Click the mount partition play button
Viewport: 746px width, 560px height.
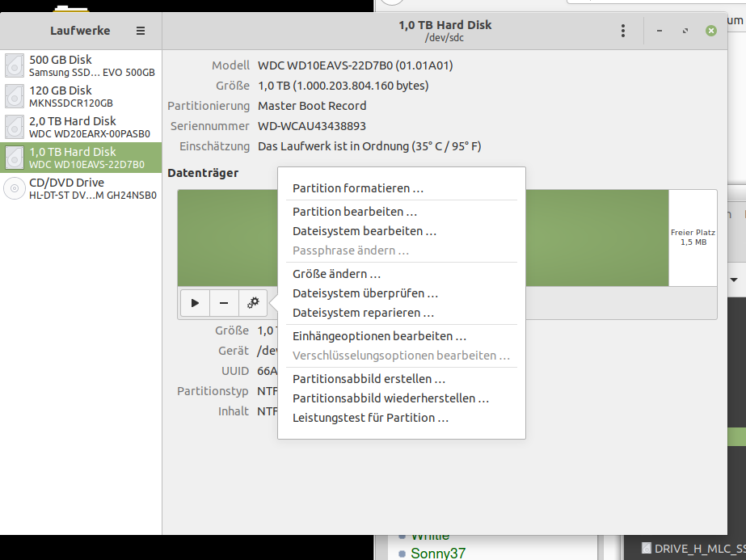(x=195, y=303)
